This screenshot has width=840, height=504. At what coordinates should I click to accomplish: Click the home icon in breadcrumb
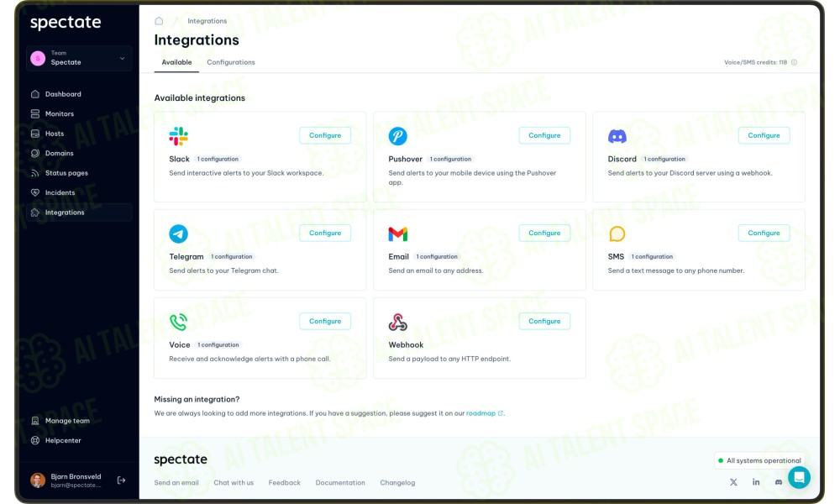[159, 21]
